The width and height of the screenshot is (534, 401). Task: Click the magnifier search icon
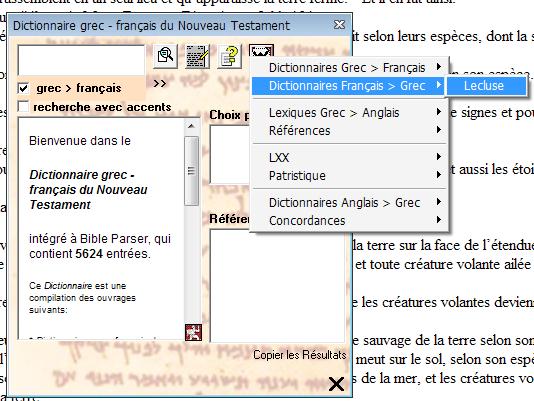[166, 56]
